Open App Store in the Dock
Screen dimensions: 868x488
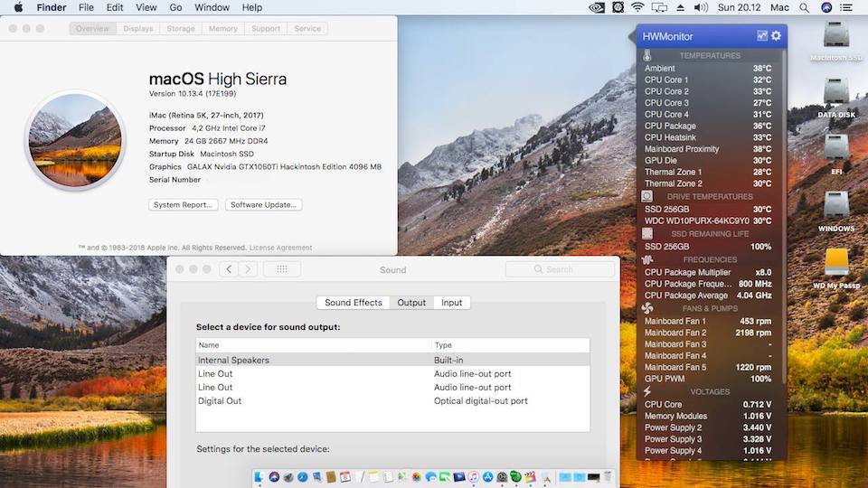487,476
